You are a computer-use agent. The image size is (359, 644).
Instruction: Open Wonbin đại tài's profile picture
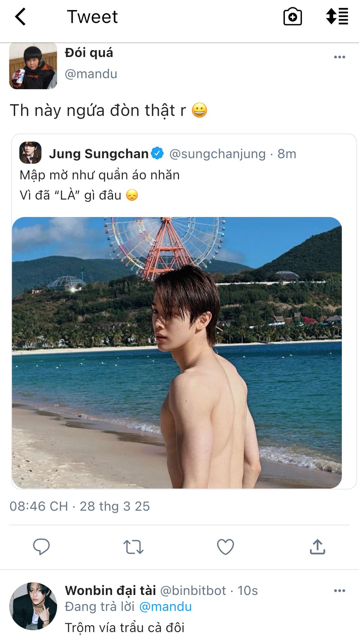pyautogui.click(x=33, y=606)
